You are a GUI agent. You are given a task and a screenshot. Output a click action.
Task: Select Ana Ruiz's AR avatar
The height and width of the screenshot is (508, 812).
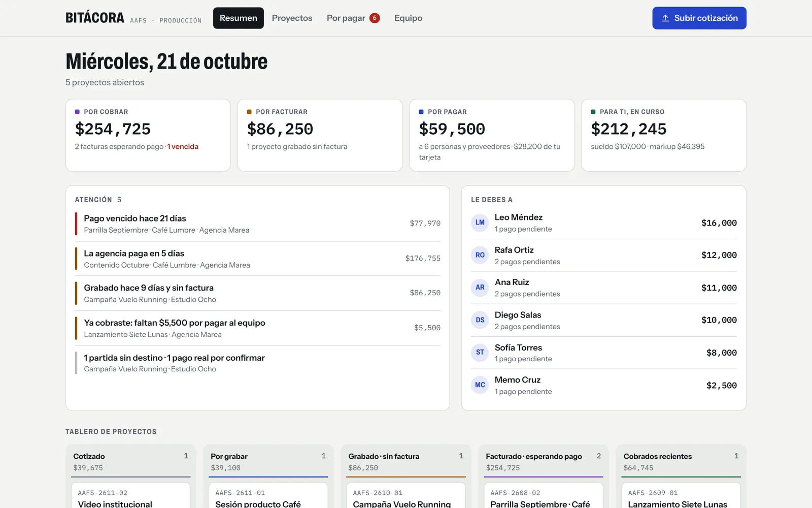pos(480,288)
